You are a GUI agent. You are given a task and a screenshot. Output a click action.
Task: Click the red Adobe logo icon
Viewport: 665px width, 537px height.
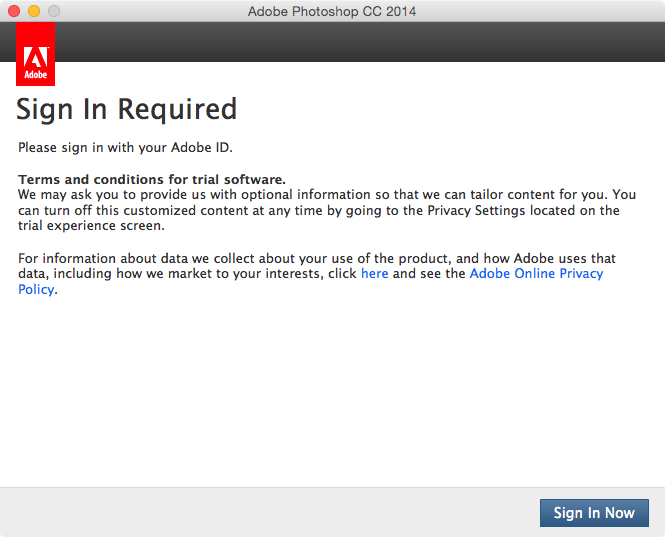(x=36, y=54)
